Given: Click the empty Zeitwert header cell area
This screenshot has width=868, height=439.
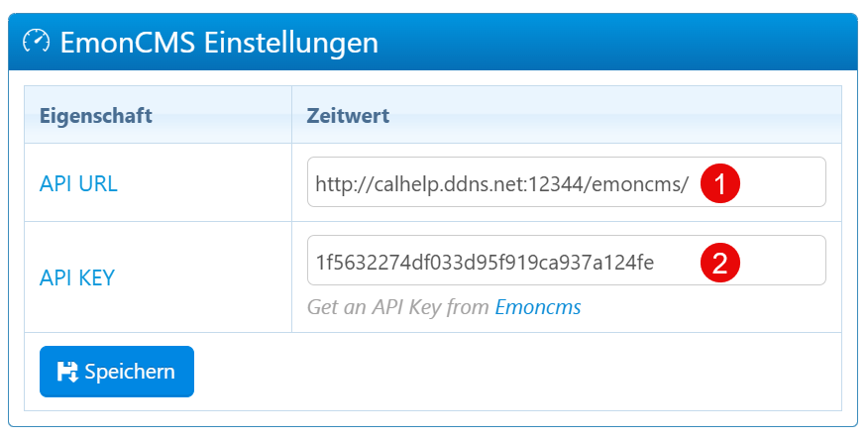Looking at the screenshot, I should [614, 116].
